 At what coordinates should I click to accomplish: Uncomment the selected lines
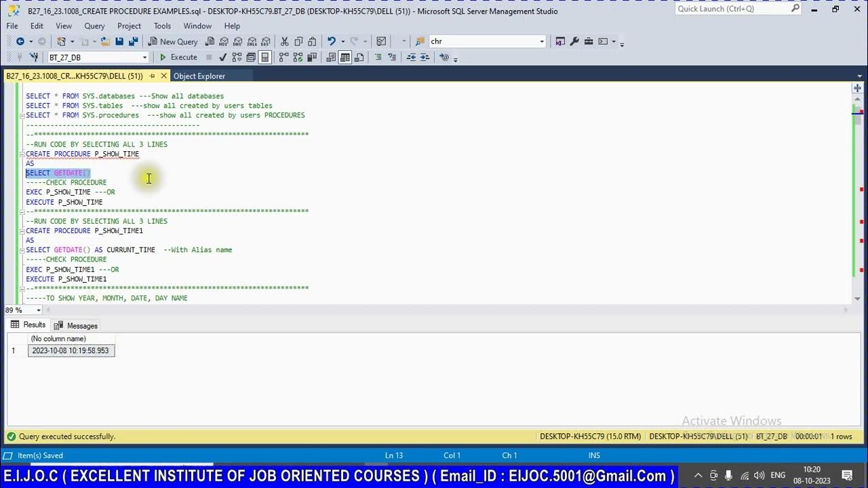392,58
